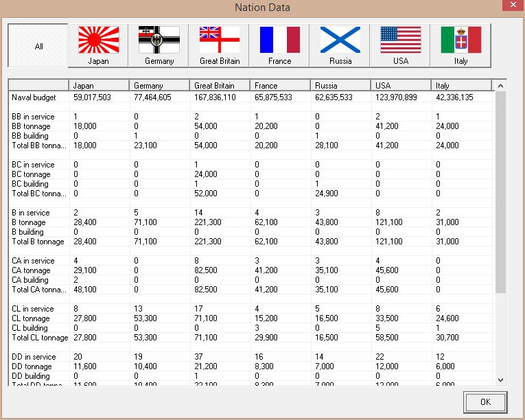The width and height of the screenshot is (525, 420).
Task: Click Great Britain DD in service 37
Action: coord(198,357)
